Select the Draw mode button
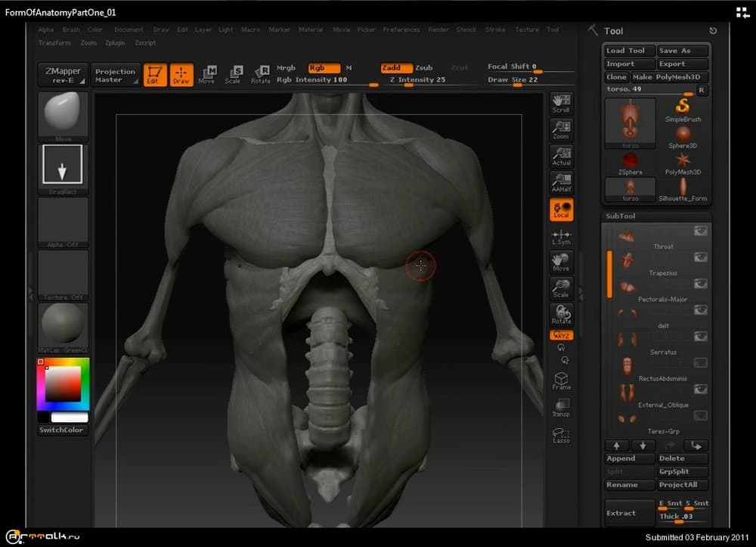This screenshot has width=756, height=547. pos(181,74)
